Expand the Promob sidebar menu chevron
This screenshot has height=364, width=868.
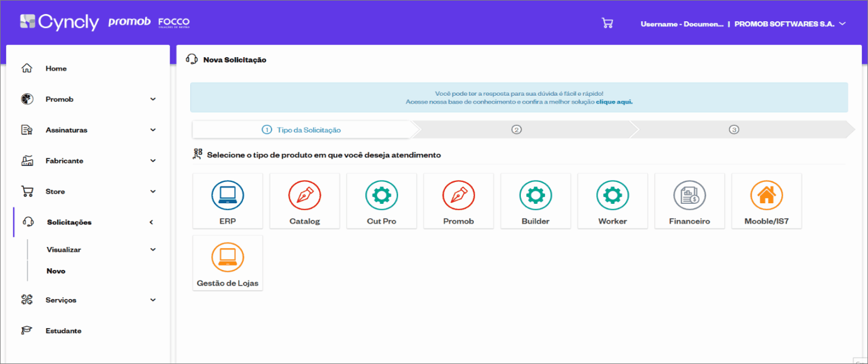[x=153, y=99]
